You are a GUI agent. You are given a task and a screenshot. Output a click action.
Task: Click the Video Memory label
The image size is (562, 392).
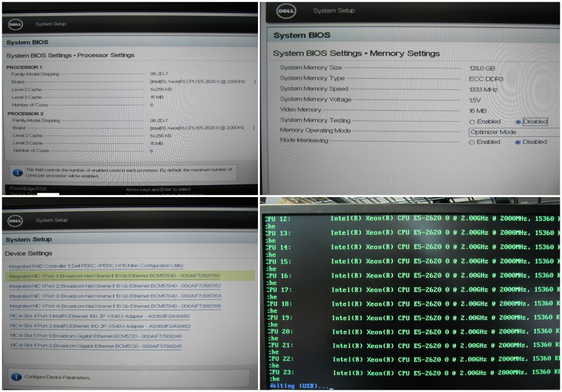[300, 110]
